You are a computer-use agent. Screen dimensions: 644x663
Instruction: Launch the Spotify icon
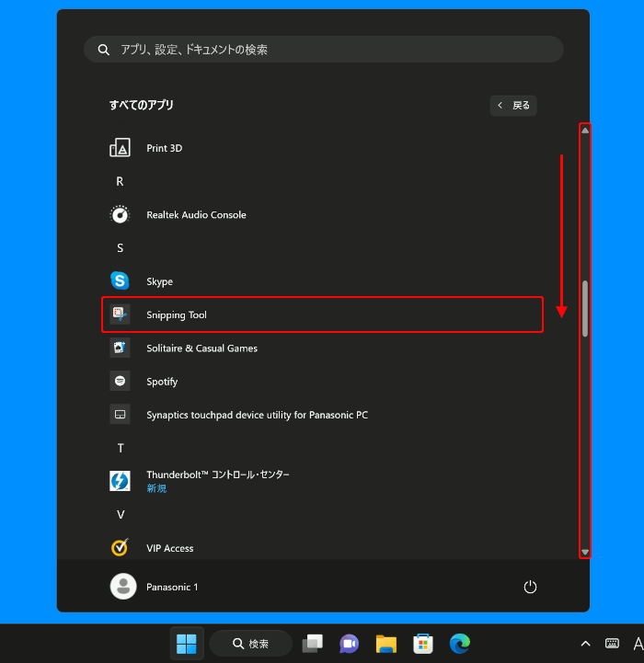(120, 381)
